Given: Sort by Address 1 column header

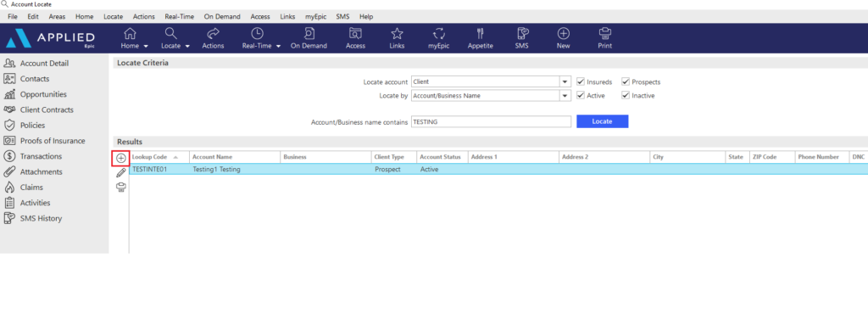Looking at the screenshot, I should (x=514, y=157).
